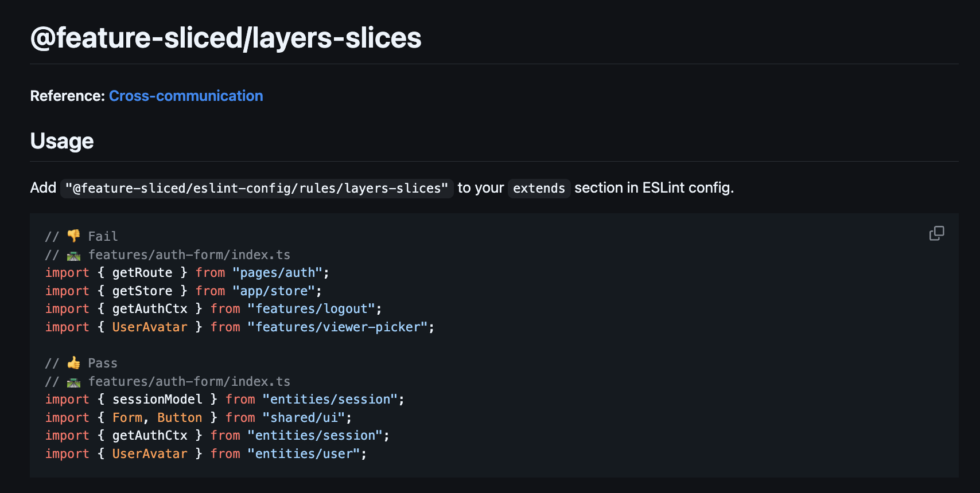Open the Cross-communication reference link
The width and height of the screenshot is (980, 493).
pyautogui.click(x=186, y=96)
